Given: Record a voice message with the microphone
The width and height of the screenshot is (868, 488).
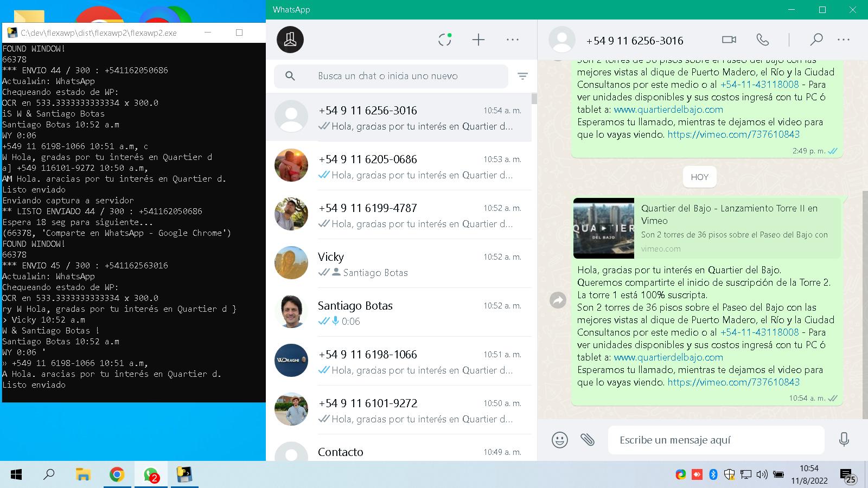Looking at the screenshot, I should [844, 439].
